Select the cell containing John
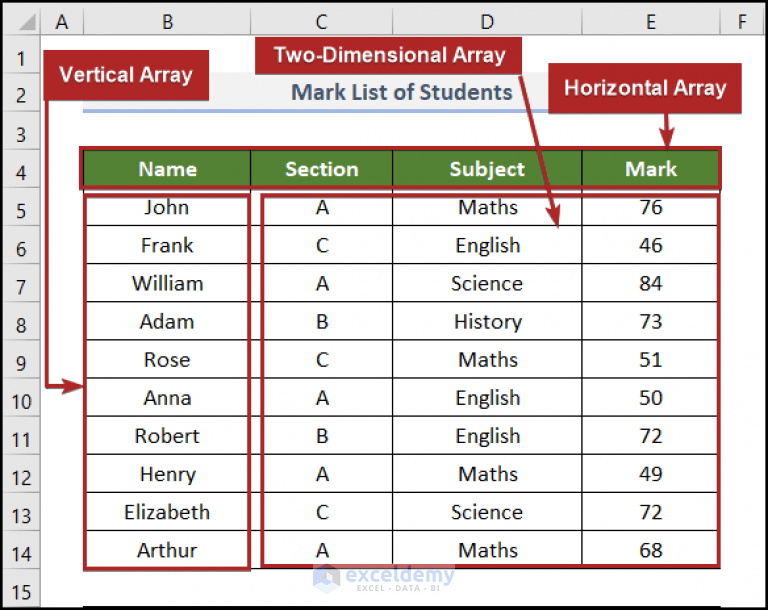768x610 pixels. [x=167, y=207]
